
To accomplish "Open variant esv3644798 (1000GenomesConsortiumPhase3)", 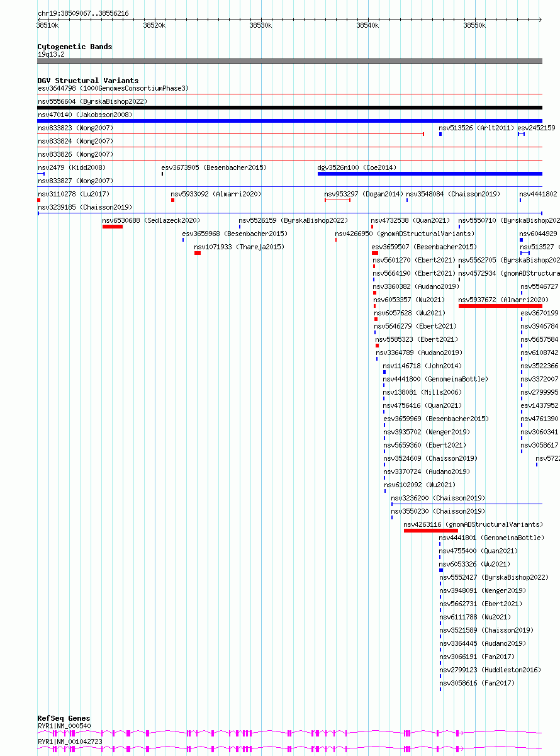I will [x=113, y=88].
